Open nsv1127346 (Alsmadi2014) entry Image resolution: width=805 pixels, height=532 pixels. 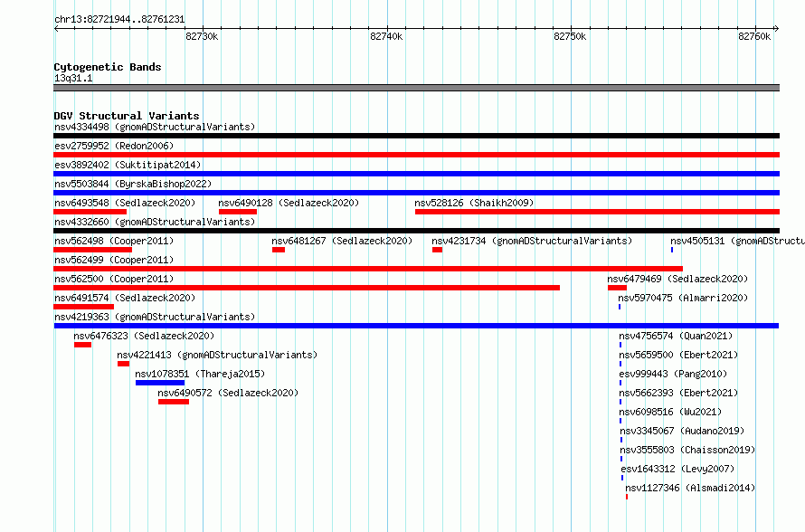coord(690,488)
